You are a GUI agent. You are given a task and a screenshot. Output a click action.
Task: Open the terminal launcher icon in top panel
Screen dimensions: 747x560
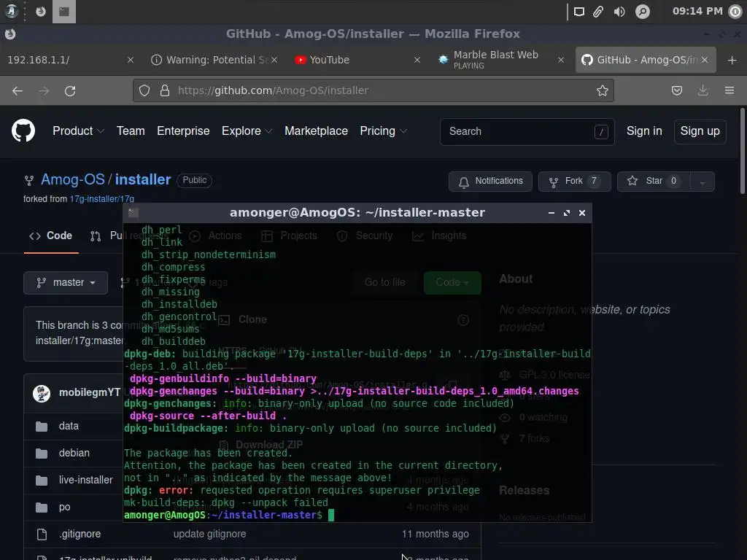(64, 12)
